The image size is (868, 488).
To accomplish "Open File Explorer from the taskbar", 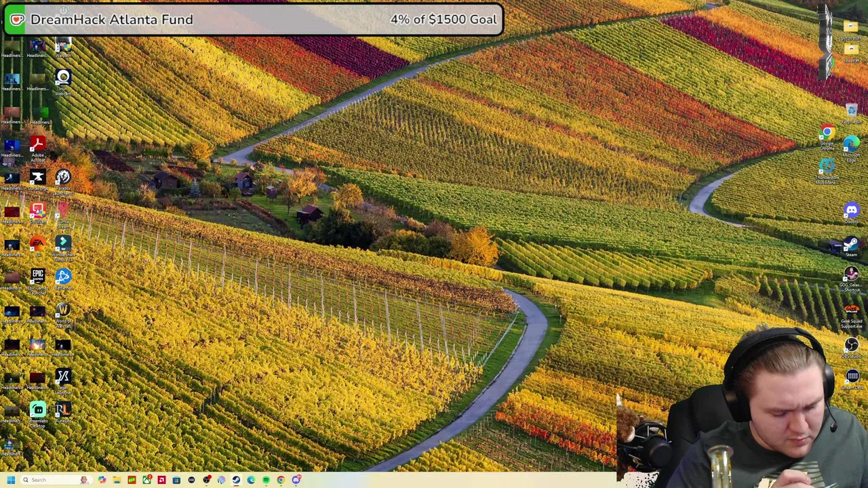I will click(117, 480).
